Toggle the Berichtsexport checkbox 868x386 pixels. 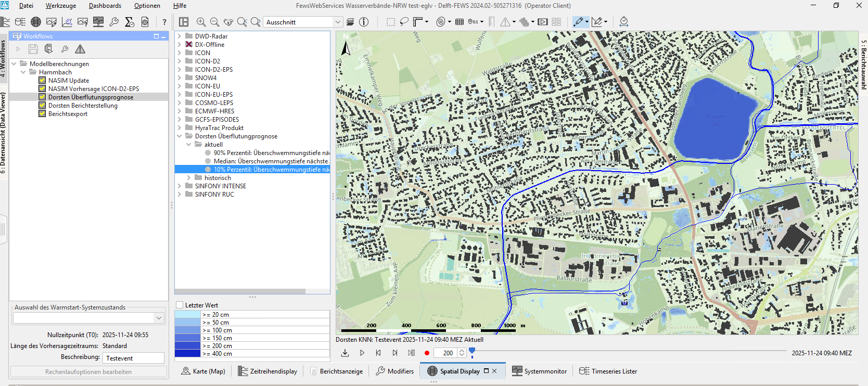[x=42, y=114]
